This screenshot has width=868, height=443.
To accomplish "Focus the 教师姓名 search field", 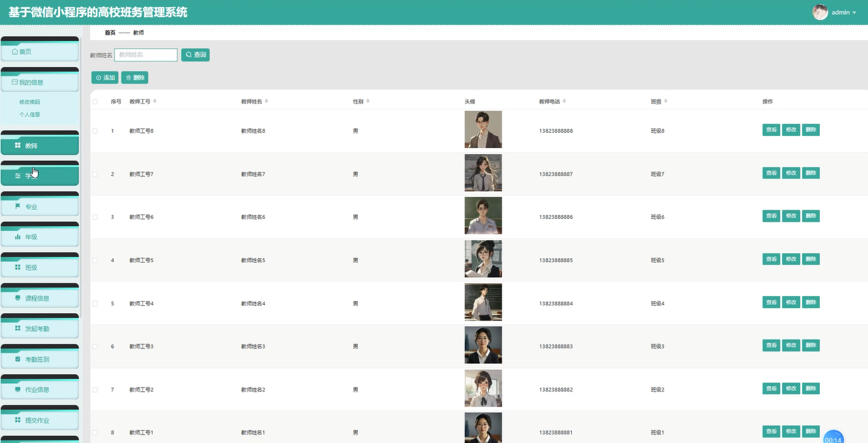I will [146, 55].
